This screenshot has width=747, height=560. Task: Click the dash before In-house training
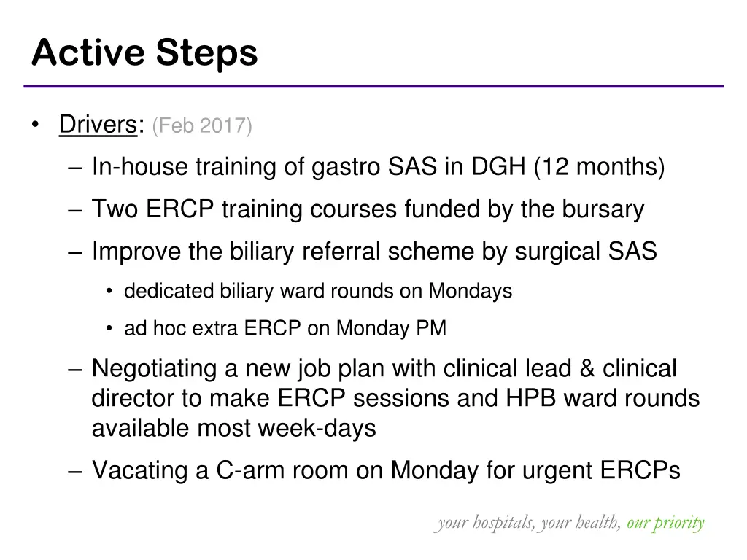click(75, 168)
